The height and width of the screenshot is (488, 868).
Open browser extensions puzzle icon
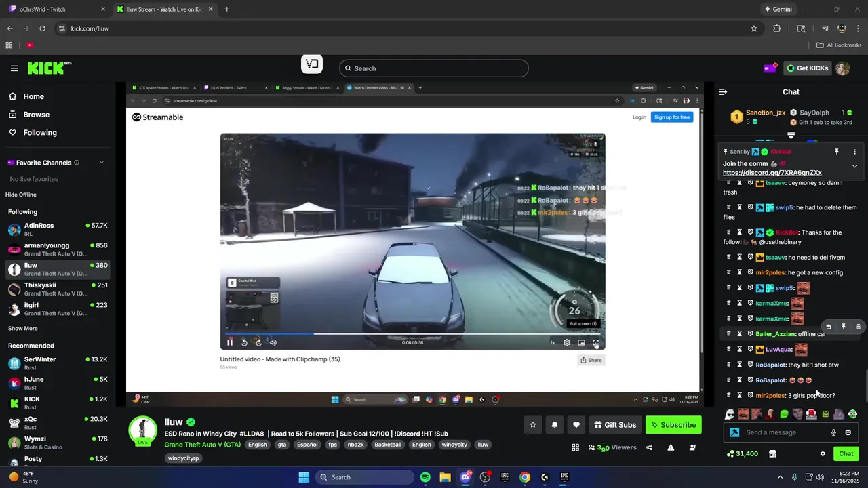(x=777, y=28)
